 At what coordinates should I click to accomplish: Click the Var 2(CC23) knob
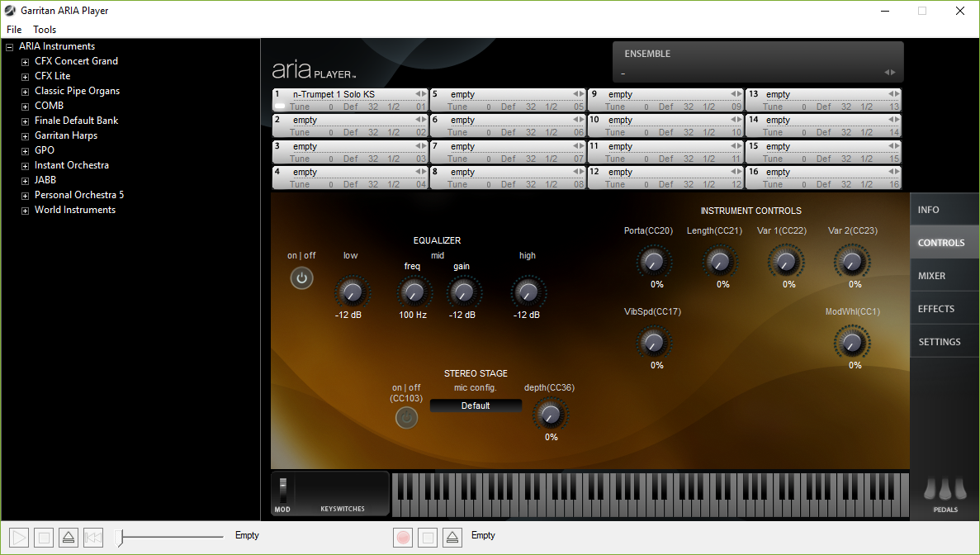tap(852, 261)
